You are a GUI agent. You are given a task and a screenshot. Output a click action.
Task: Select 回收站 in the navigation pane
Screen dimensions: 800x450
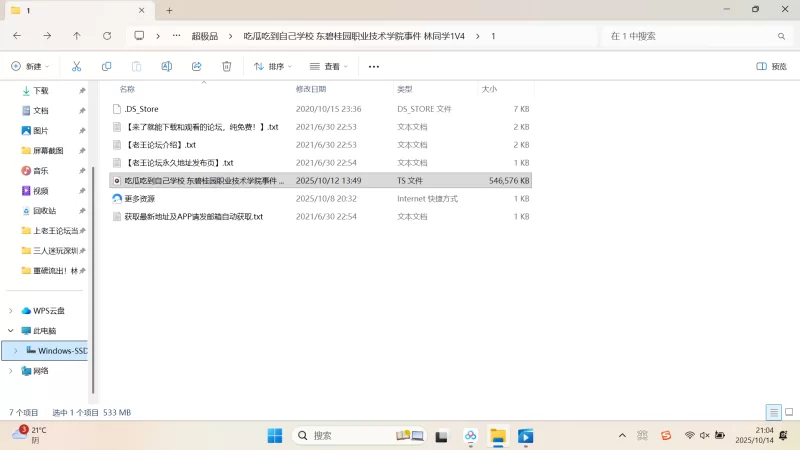(x=44, y=211)
